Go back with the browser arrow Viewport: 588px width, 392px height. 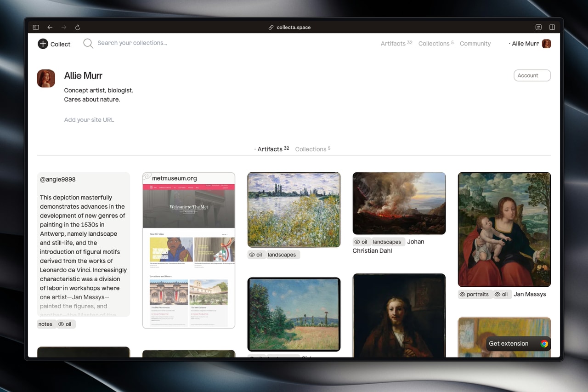pyautogui.click(x=50, y=27)
